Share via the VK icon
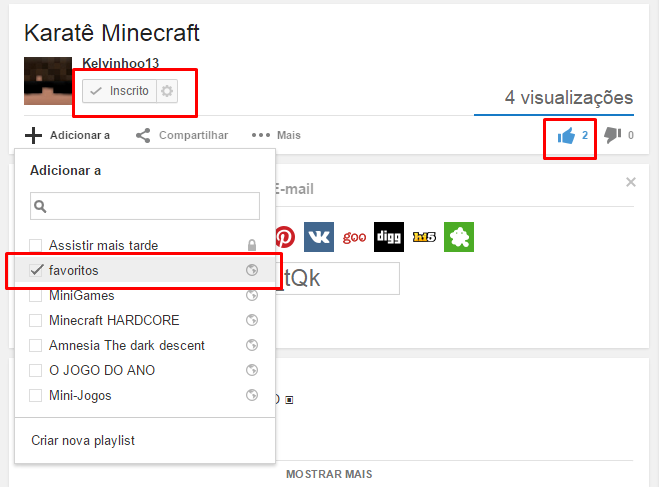This screenshot has height=487, width=670. [x=319, y=237]
